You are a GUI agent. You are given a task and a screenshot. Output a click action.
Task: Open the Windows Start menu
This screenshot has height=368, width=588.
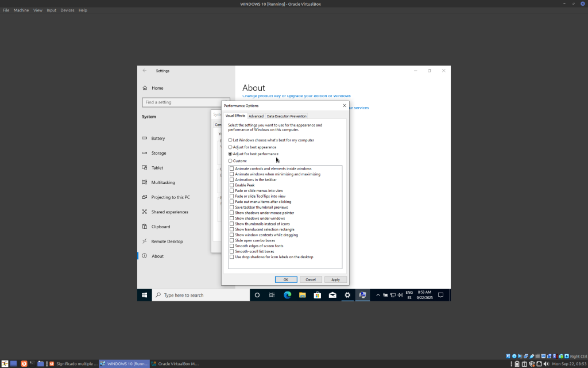(x=144, y=295)
